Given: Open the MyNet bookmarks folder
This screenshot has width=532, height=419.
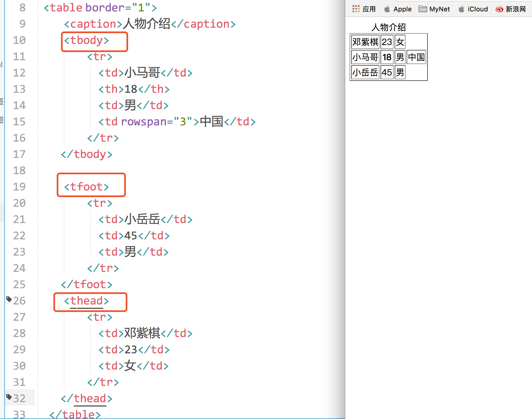Looking at the screenshot, I should pos(434,9).
